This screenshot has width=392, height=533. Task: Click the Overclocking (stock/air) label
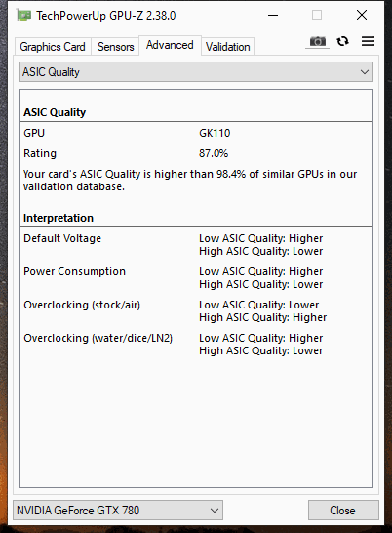click(82, 305)
